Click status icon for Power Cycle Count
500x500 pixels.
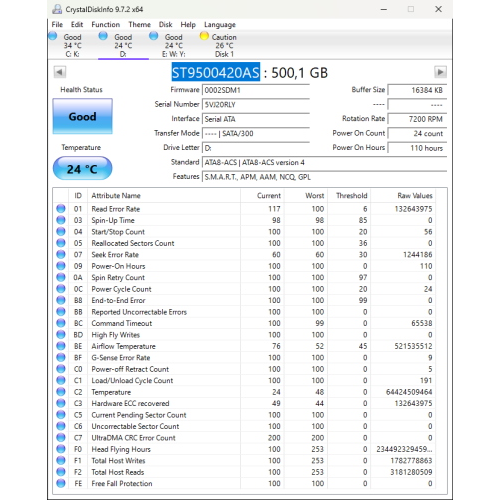coord(61,289)
